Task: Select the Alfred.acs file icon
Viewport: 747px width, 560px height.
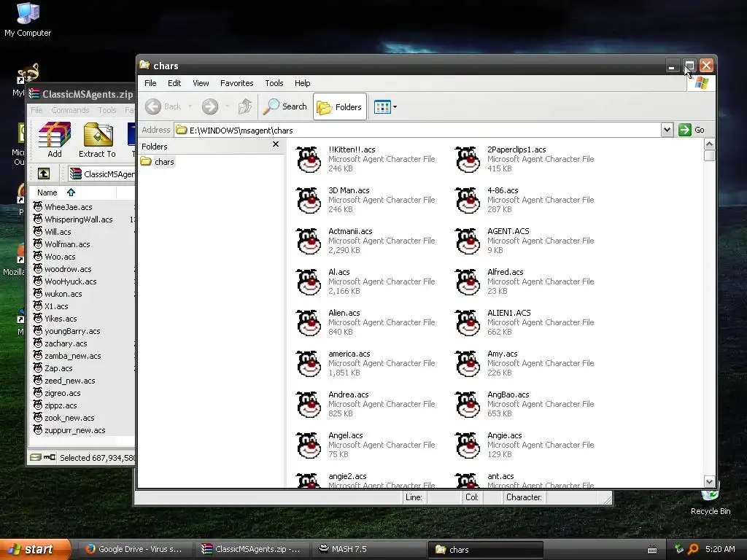Action: click(468, 282)
